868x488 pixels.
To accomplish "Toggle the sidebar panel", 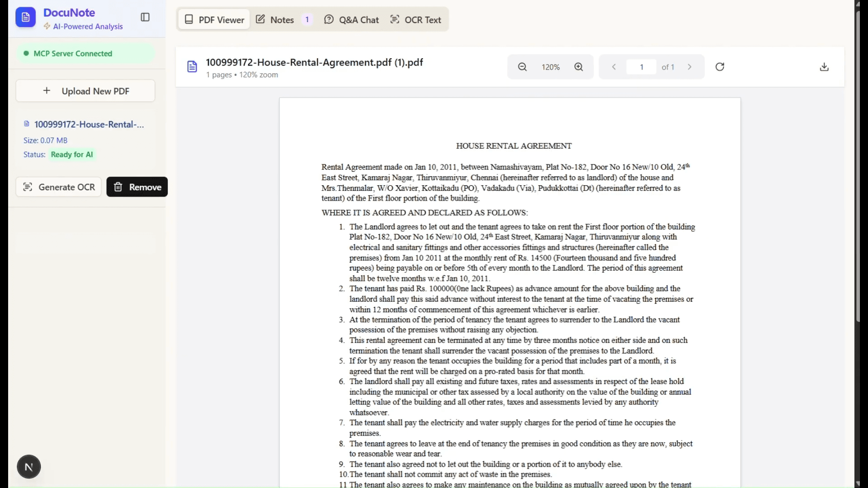I will pyautogui.click(x=145, y=17).
